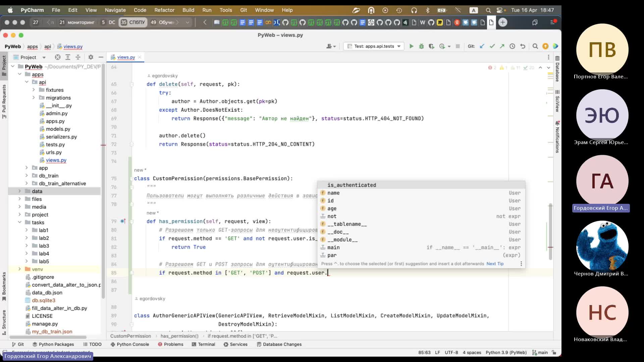Jump to previous highlighted error arrow

click(x=540, y=68)
